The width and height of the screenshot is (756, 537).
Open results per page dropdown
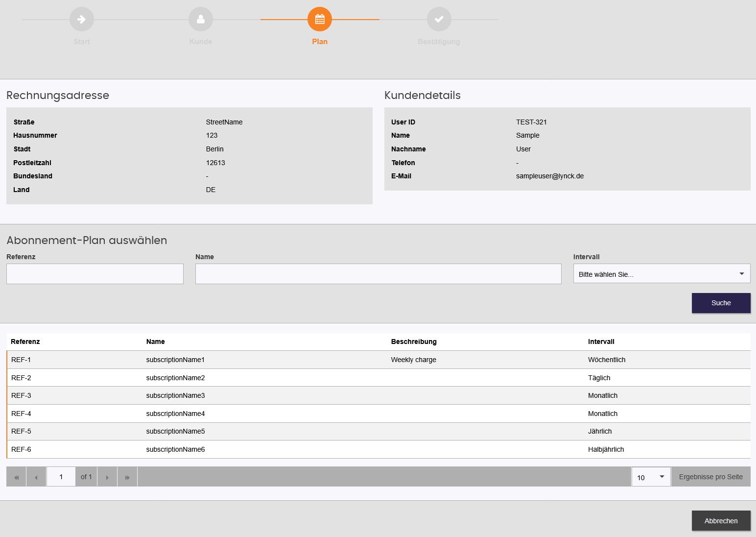tap(651, 477)
